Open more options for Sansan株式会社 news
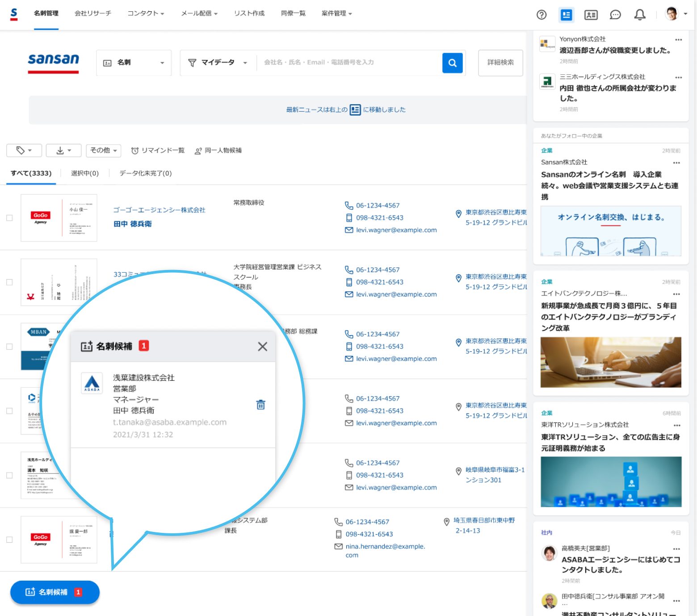This screenshot has width=697, height=616. pos(676,163)
